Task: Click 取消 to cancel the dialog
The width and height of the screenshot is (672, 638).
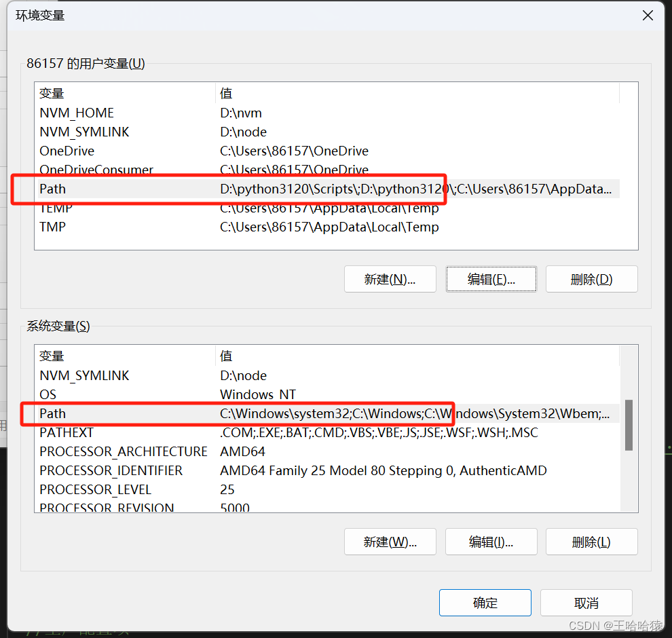Action: (x=586, y=602)
